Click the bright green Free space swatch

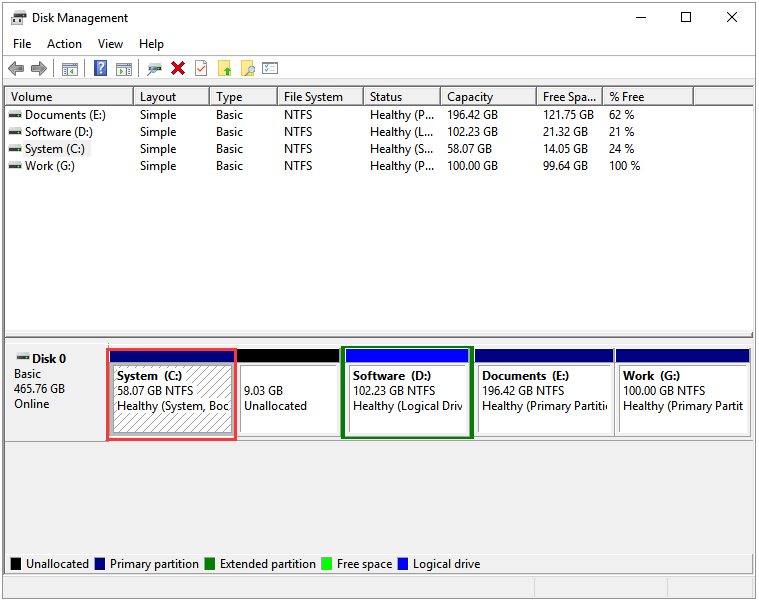[327, 564]
